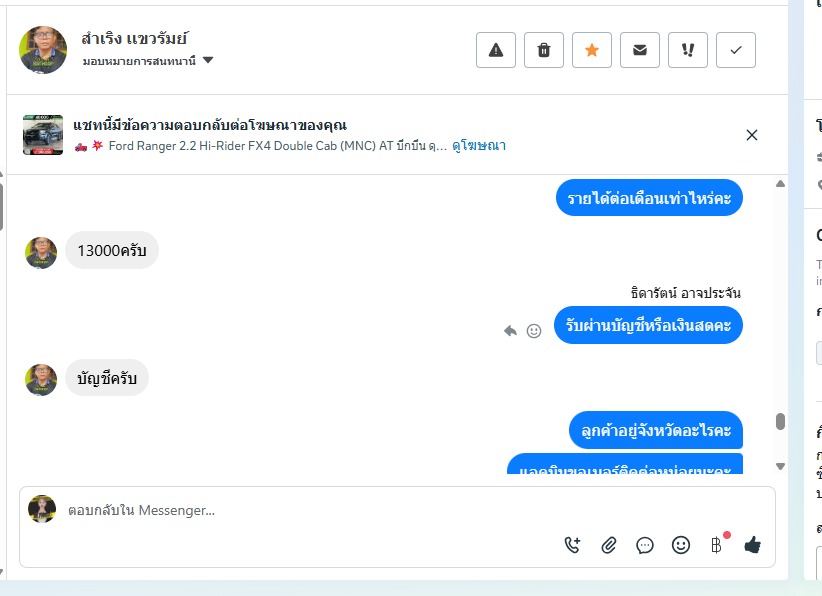Open the Ford Ranger ad thumbnail
The height and width of the screenshot is (596, 822).
click(43, 135)
